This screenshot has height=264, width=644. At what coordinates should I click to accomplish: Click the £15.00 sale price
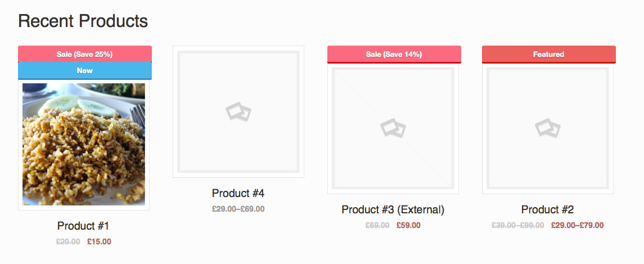click(x=99, y=241)
